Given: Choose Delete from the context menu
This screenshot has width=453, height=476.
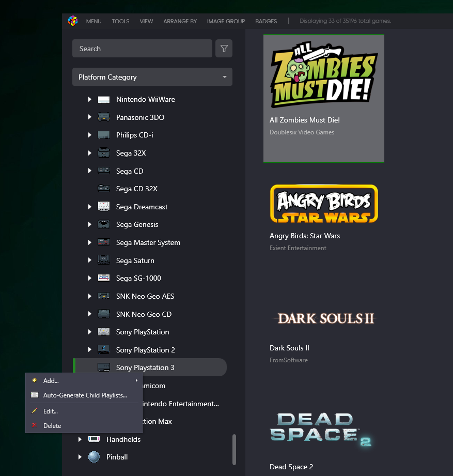Looking at the screenshot, I should 84,425.
